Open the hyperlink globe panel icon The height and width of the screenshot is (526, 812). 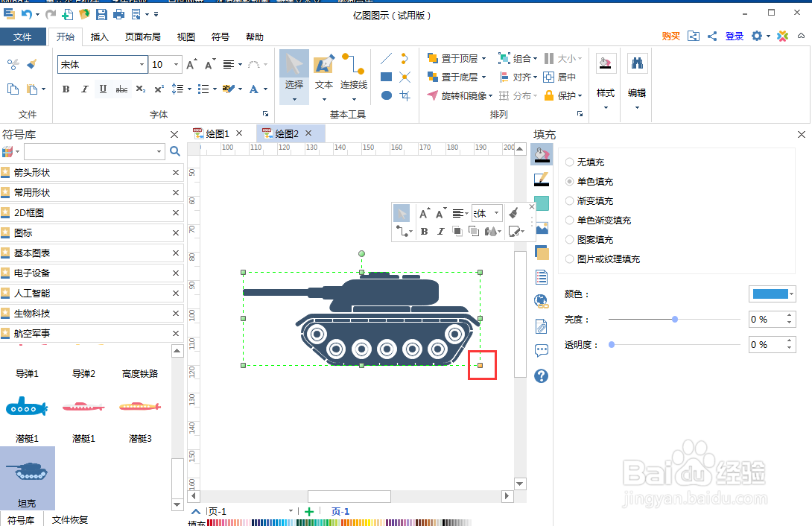[541, 301]
